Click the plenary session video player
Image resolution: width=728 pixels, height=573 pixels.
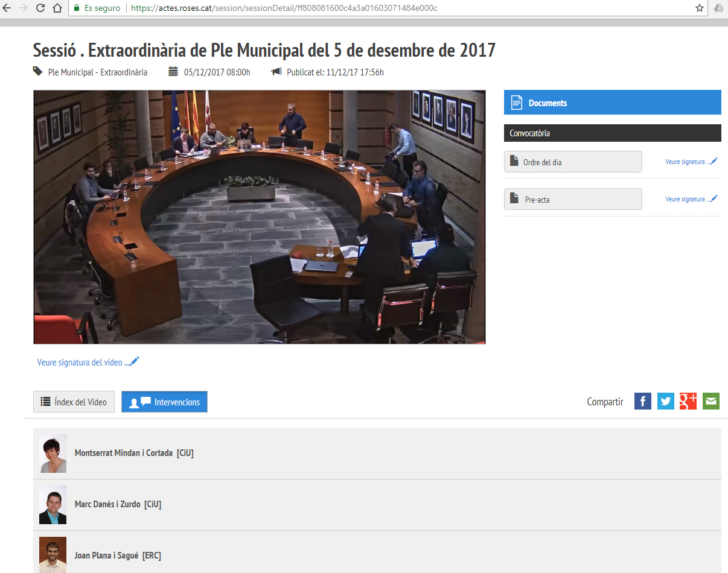click(x=260, y=217)
